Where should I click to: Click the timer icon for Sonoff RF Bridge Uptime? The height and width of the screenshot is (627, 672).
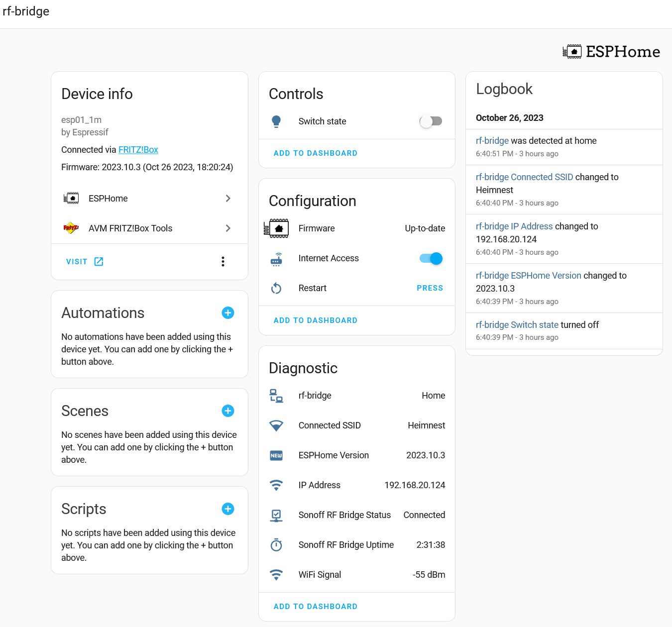click(x=276, y=545)
